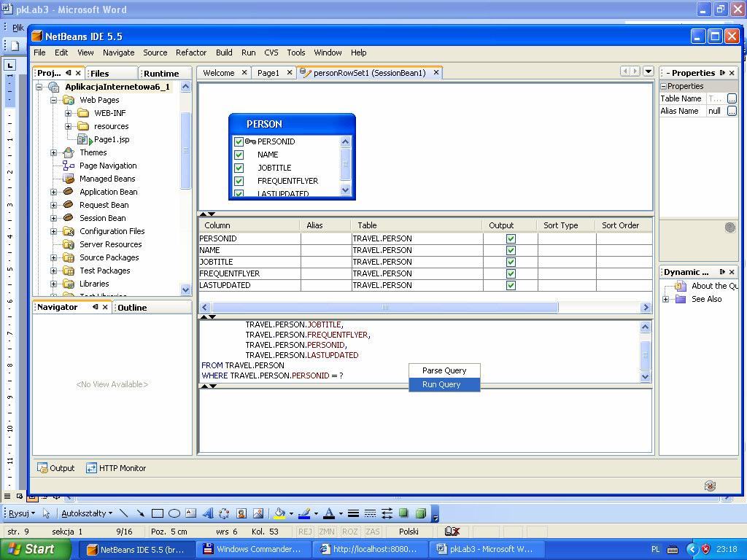Insert picture from drawing toolbar
The width and height of the screenshot is (747, 560).
[258, 513]
